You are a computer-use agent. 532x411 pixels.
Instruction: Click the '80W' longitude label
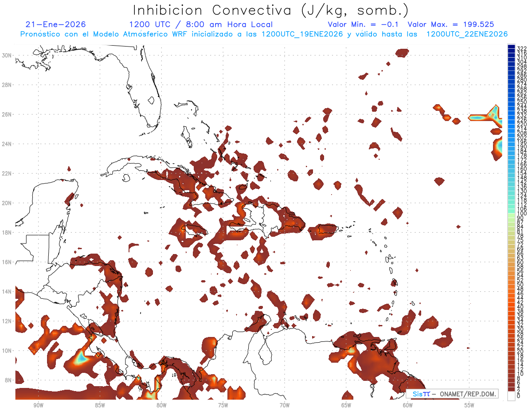click(x=161, y=405)
